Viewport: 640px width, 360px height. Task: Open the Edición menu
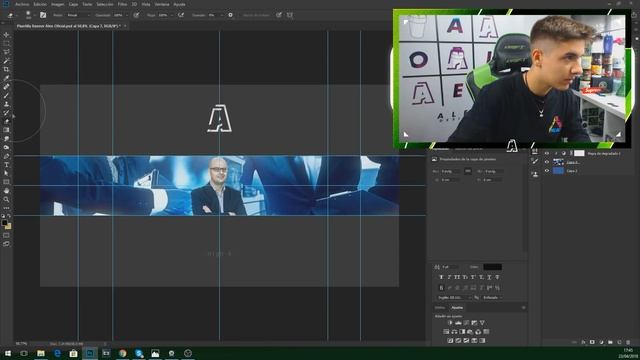click(x=40, y=4)
